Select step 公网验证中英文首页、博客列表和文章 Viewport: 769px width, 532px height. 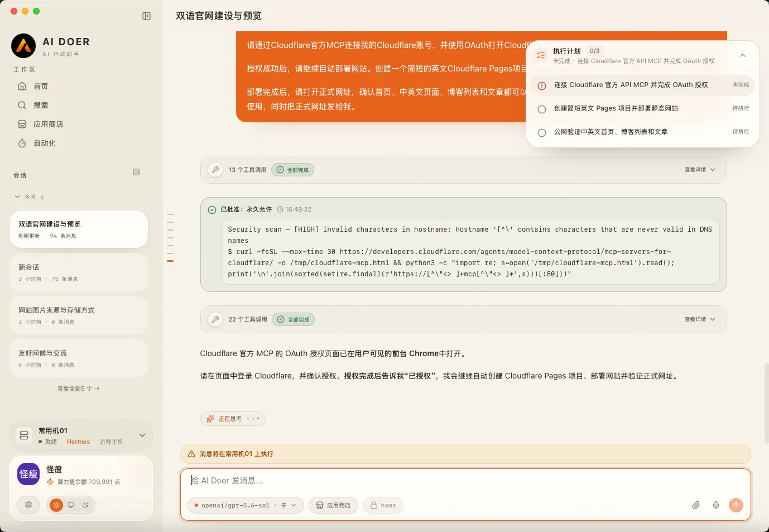point(643,132)
